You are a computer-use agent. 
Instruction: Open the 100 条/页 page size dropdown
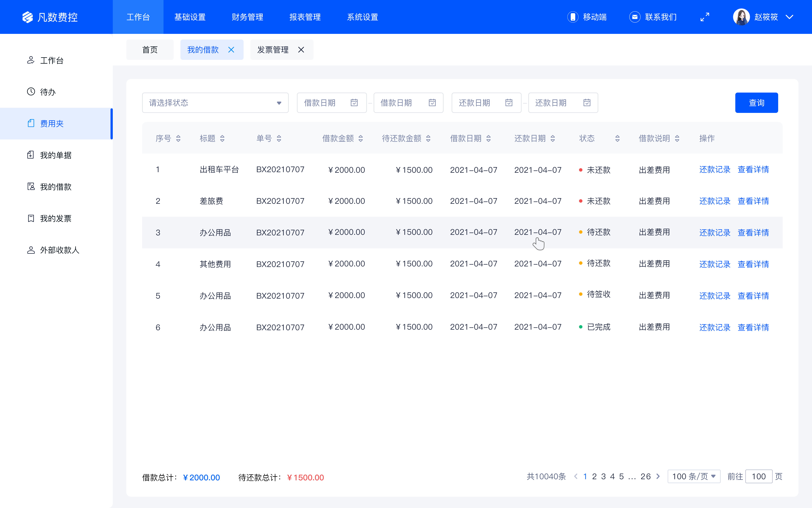(x=694, y=476)
